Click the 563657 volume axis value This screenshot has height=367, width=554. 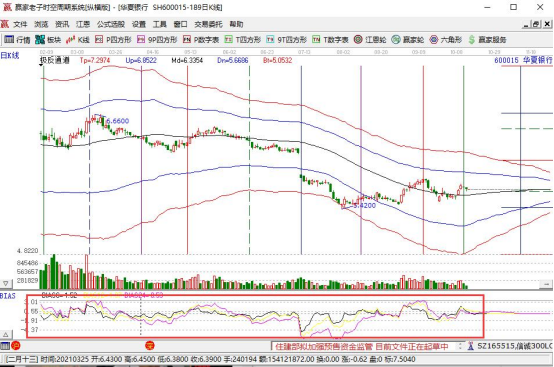tap(27, 272)
